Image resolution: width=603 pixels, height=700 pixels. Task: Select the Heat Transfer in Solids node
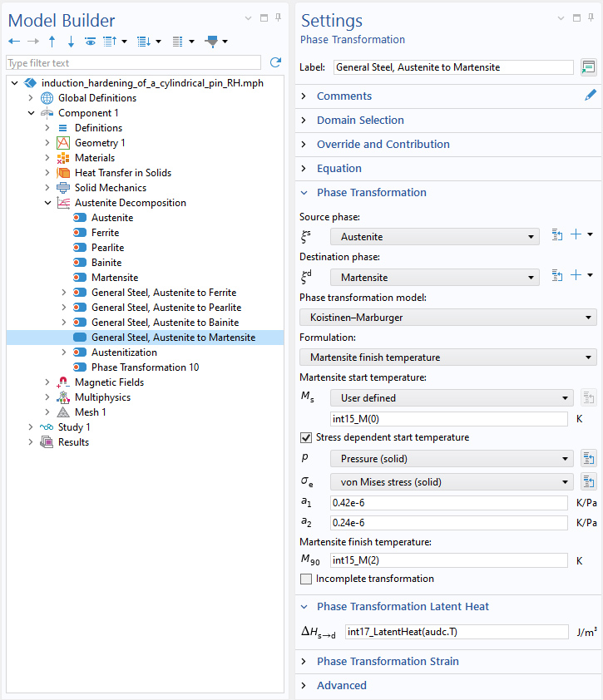tap(122, 173)
